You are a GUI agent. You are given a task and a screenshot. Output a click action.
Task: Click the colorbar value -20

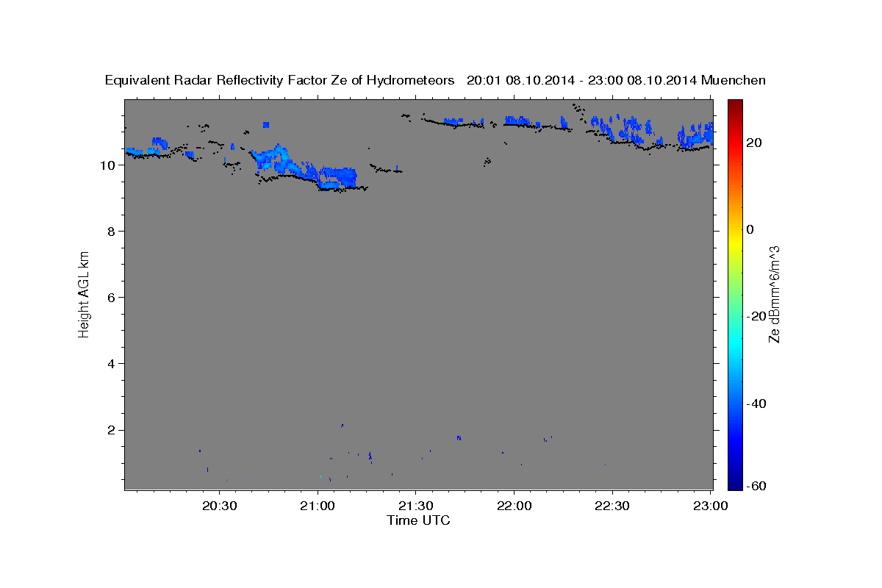[756, 316]
